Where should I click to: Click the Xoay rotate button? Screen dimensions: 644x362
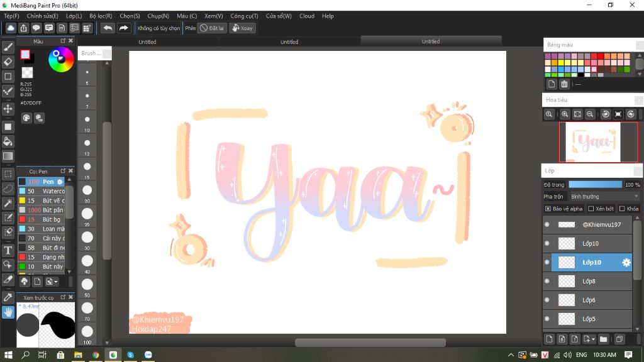(243, 28)
